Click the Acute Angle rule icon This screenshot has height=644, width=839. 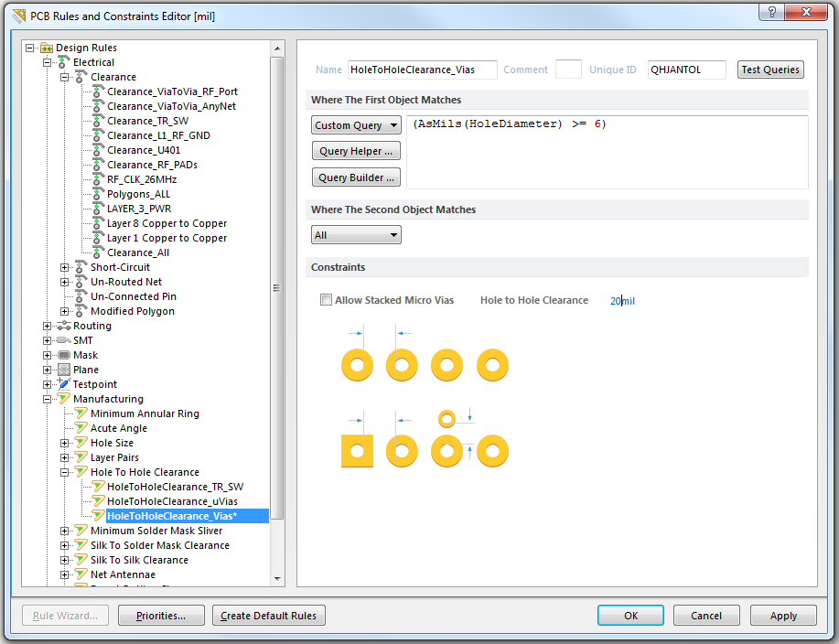(x=81, y=428)
